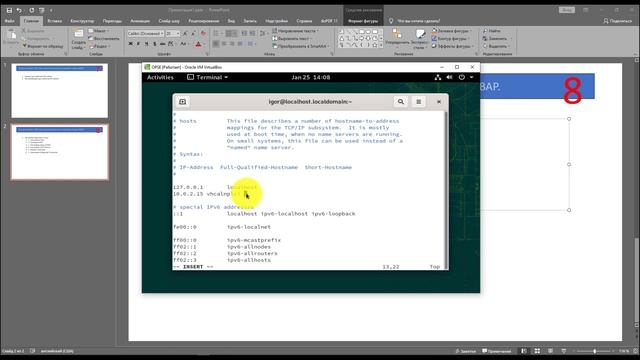Switch to the Shape Format (Формат фигуры) tab

(x=363, y=20)
